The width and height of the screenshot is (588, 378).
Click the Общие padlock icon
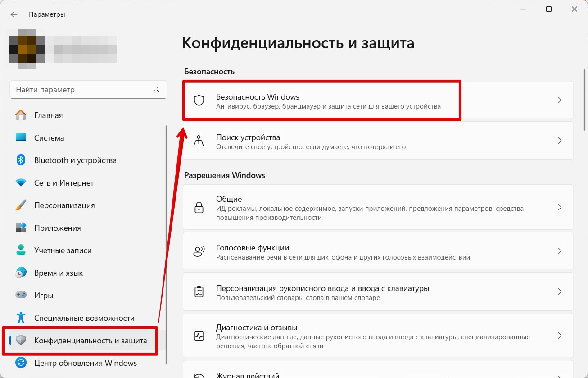pos(199,207)
